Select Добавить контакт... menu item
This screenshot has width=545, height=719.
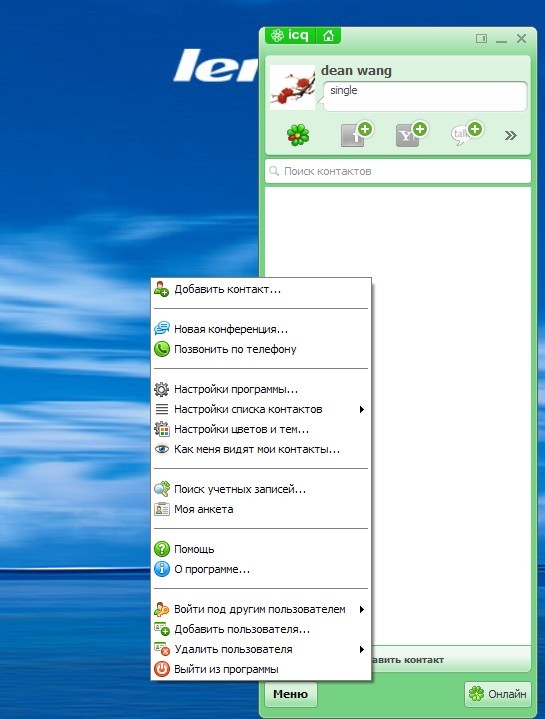[261, 289]
